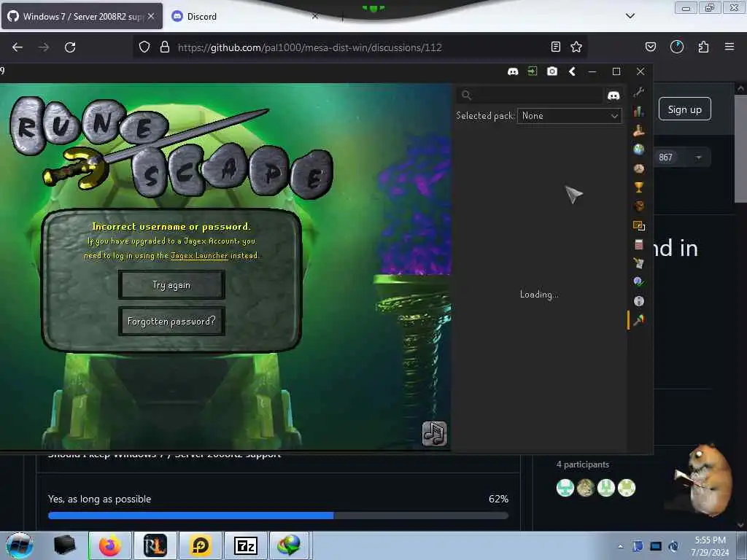Viewport: 747px width, 560px height.
Task: Open the Screen Markers rectangle icon
Action: coord(639,225)
